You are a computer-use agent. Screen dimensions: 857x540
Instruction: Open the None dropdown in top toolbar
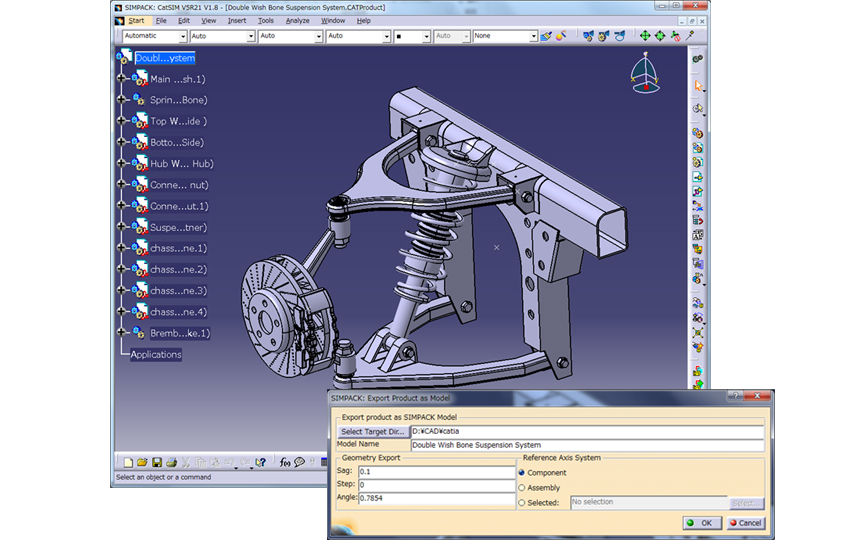533,37
